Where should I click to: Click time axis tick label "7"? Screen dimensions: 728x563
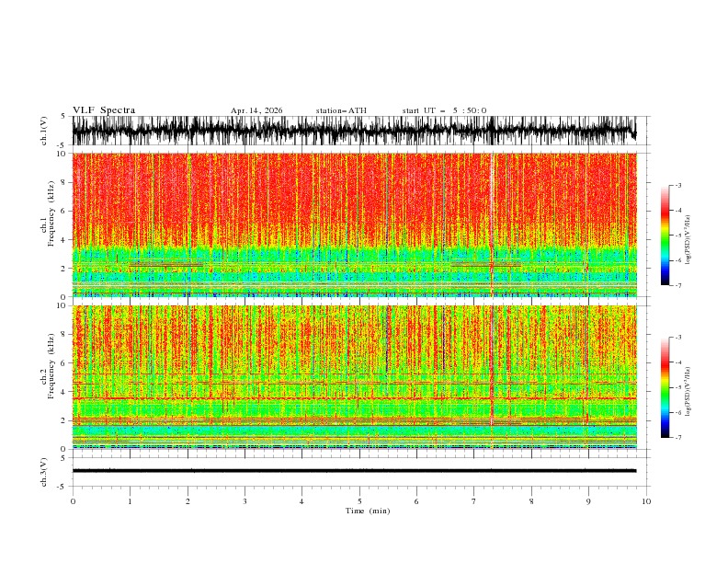pos(474,501)
